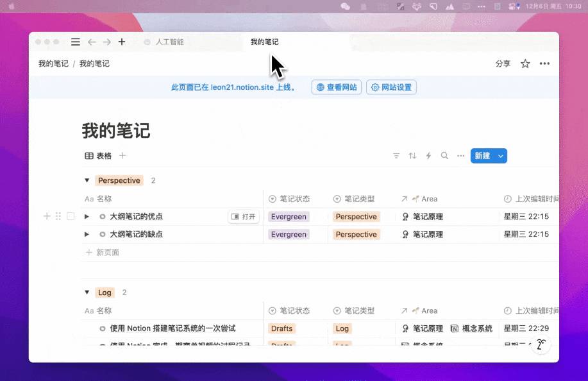Click Evergreen tag in 大纲笔记的缺点 row
Image resolution: width=588 pixels, height=381 pixels.
(289, 234)
